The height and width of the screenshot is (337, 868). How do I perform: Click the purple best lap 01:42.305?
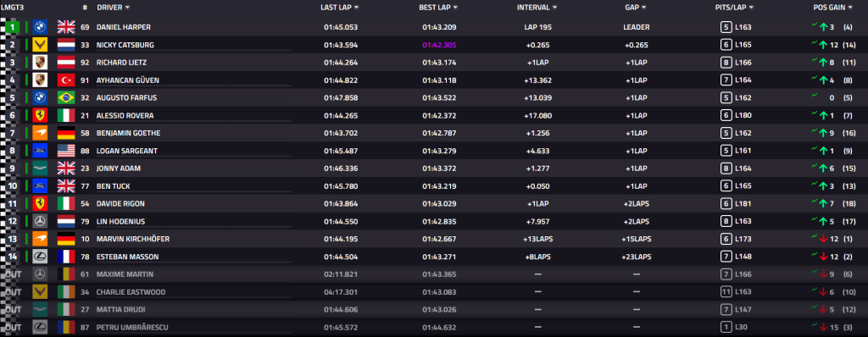tap(440, 45)
